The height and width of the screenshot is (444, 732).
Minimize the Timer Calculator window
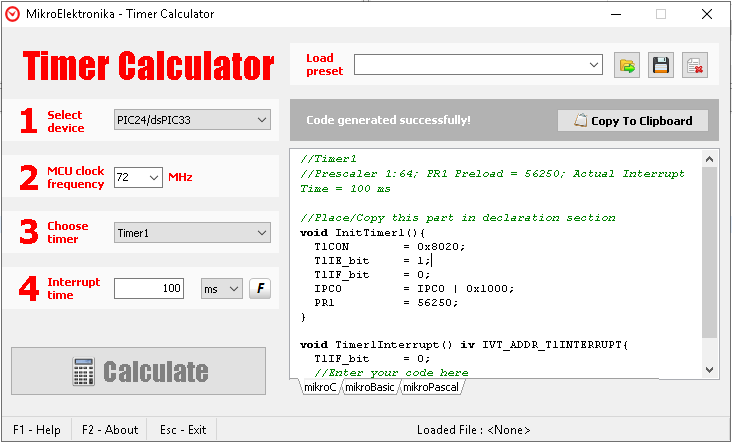(x=616, y=14)
